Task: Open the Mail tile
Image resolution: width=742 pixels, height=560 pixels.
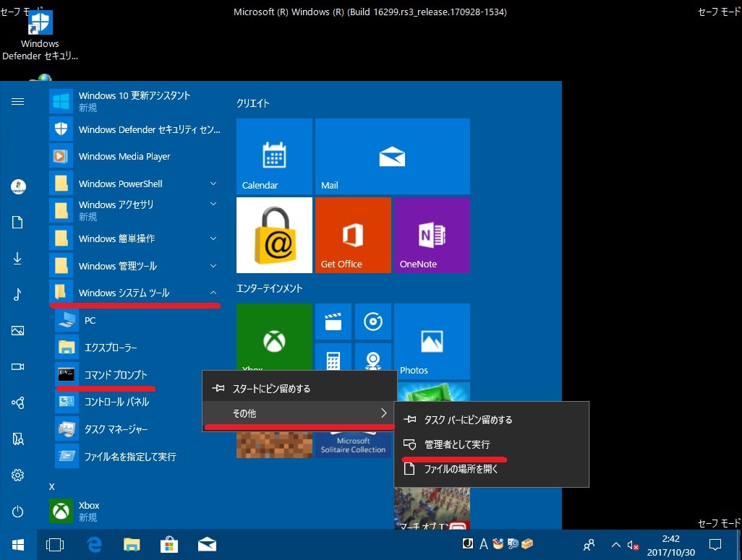Action: [393, 157]
